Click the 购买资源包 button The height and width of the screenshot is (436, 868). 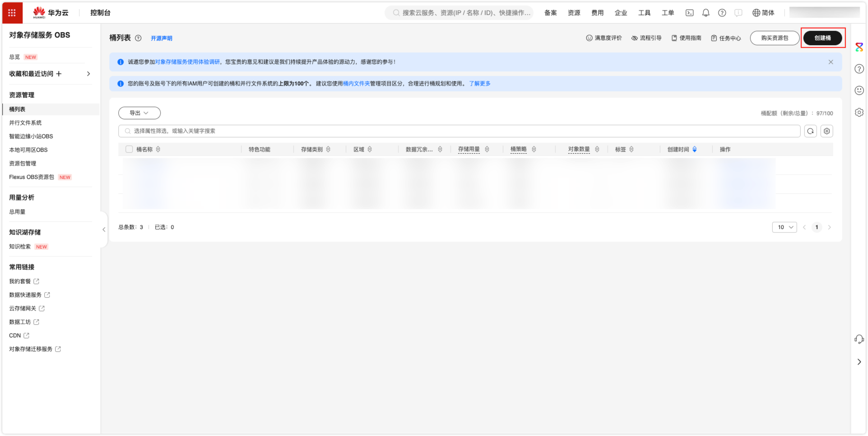[774, 38]
